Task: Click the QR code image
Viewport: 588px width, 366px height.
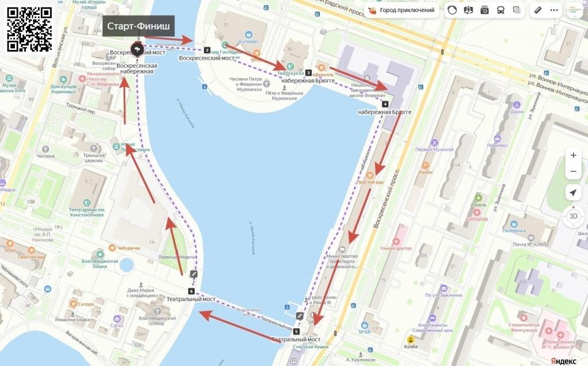Action: tap(29, 29)
